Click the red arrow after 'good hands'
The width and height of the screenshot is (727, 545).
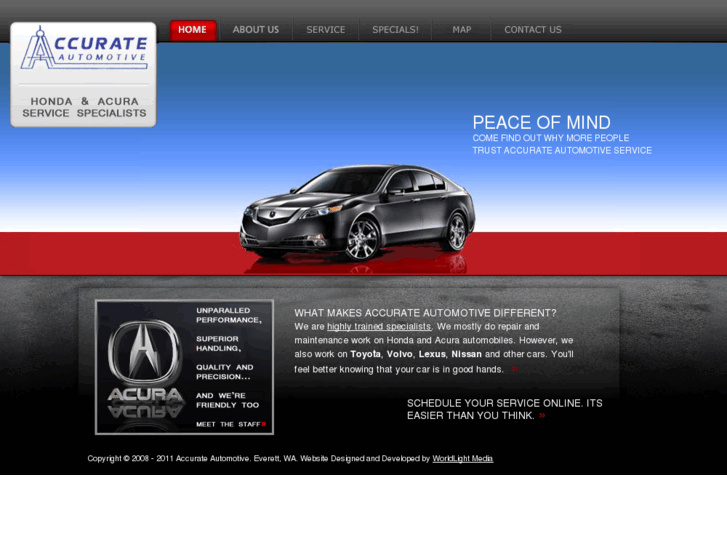pyautogui.click(x=514, y=369)
